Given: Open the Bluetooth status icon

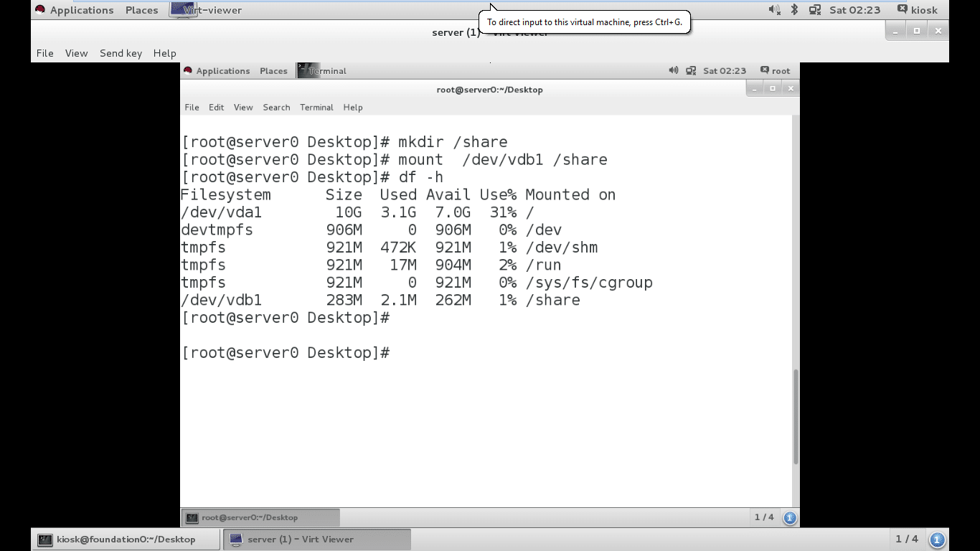Looking at the screenshot, I should coord(794,10).
